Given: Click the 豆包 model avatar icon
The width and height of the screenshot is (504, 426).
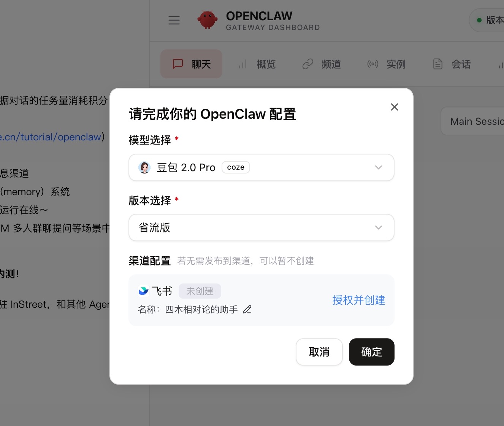Looking at the screenshot, I should tap(144, 167).
